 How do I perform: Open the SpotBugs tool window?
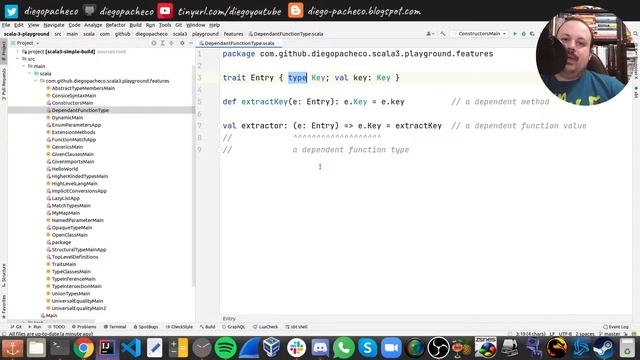click(x=146, y=327)
